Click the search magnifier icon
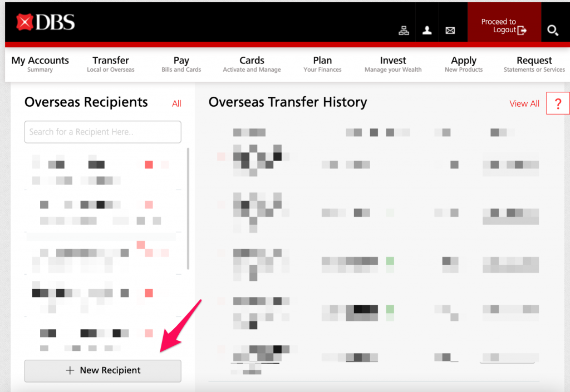Viewport: 570px width, 392px height. point(553,30)
